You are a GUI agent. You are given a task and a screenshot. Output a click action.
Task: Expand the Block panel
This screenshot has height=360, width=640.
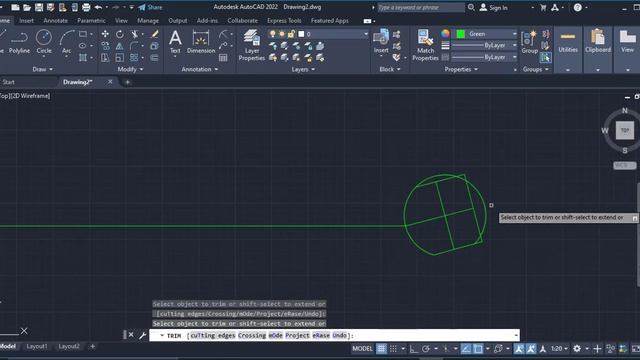point(390,69)
